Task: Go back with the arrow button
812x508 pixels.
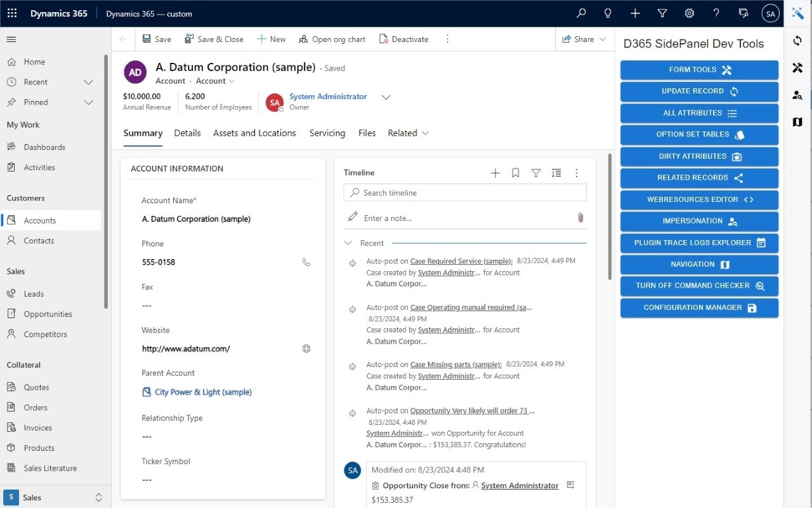Action: point(123,39)
